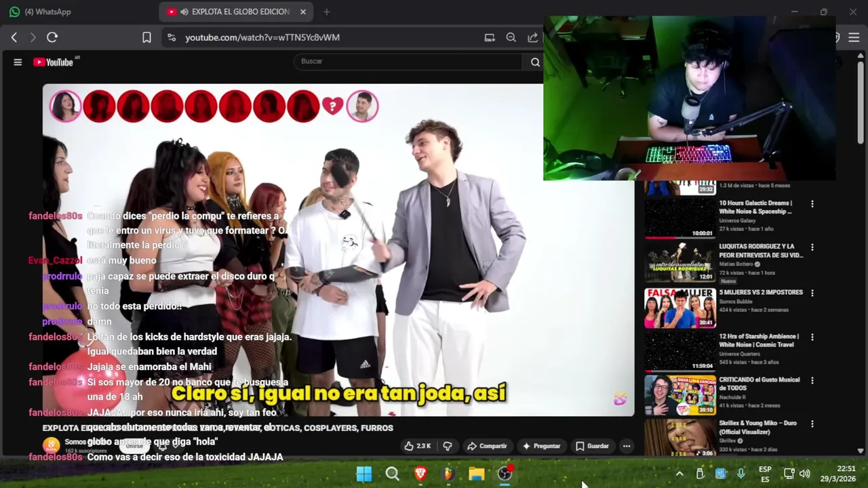This screenshot has width=868, height=488.
Task: Open options menu for 10 Hours Galactic Dreams
Action: [x=812, y=204]
